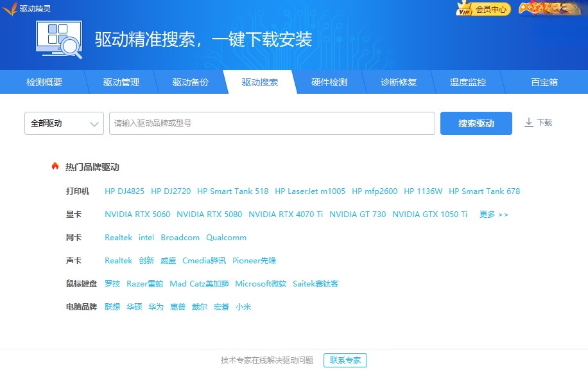This screenshot has height=370, width=588.
Task: Switch to the 驱动备份 tab
Action: 191,82
